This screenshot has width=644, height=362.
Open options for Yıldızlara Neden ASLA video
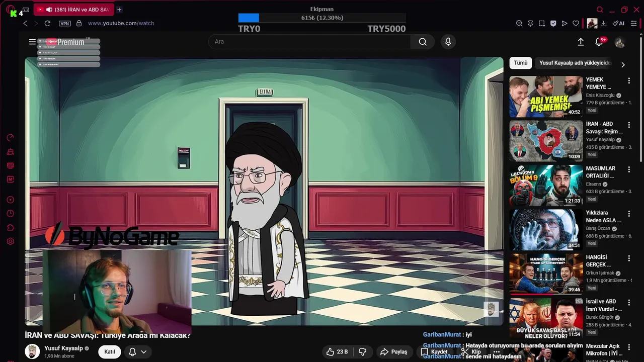(x=629, y=214)
